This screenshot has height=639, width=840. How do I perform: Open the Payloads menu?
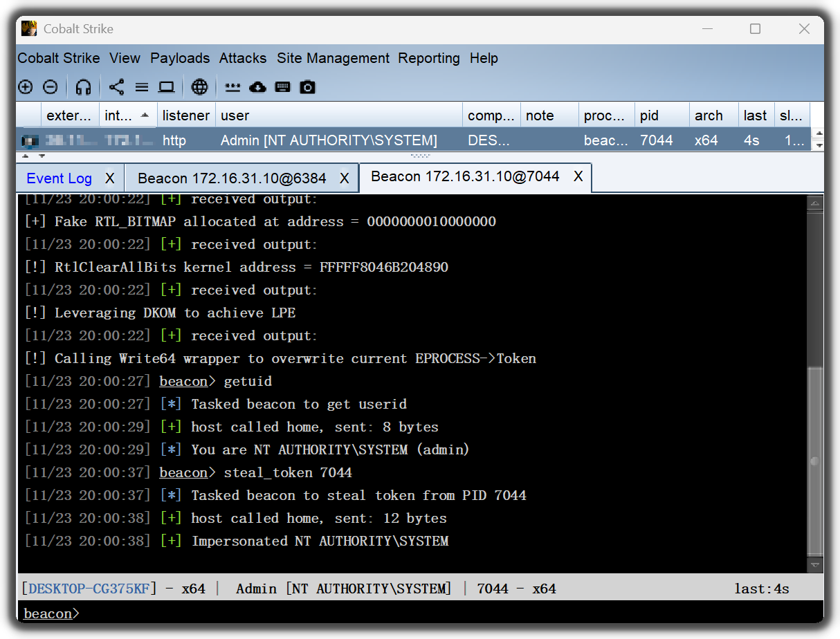180,58
